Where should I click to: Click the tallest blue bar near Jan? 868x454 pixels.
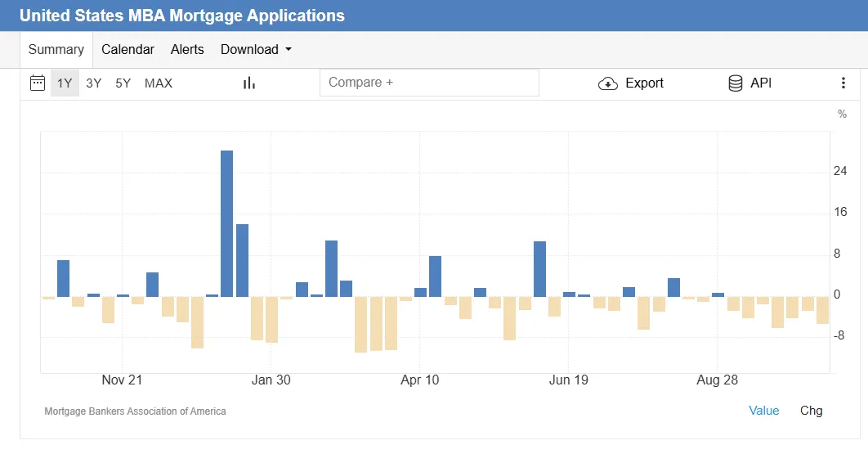tap(226, 223)
